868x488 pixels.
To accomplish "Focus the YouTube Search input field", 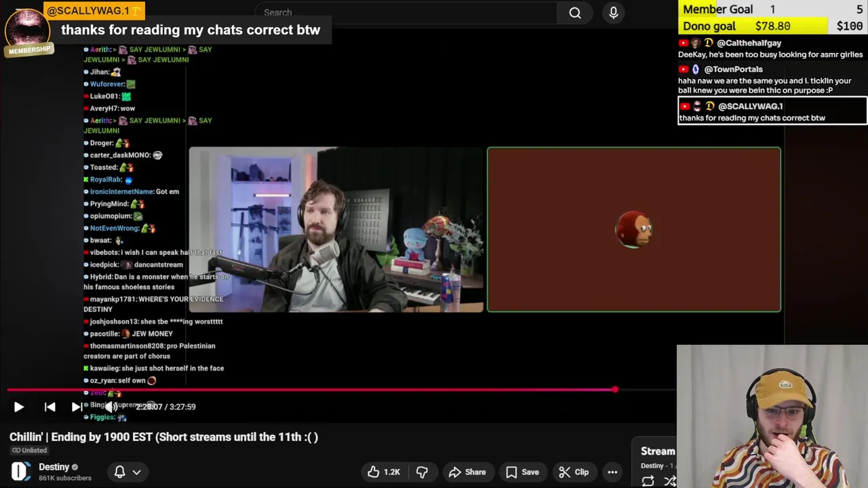I will 406,12.
